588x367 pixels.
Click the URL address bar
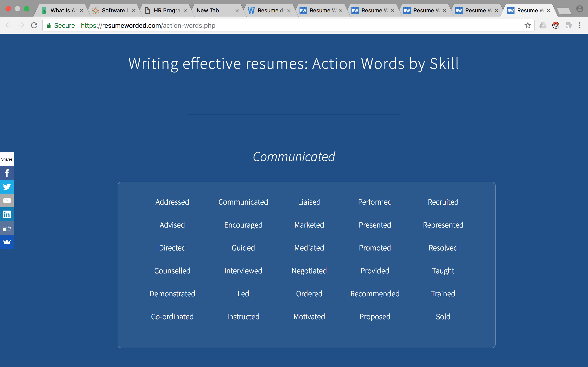click(291, 25)
